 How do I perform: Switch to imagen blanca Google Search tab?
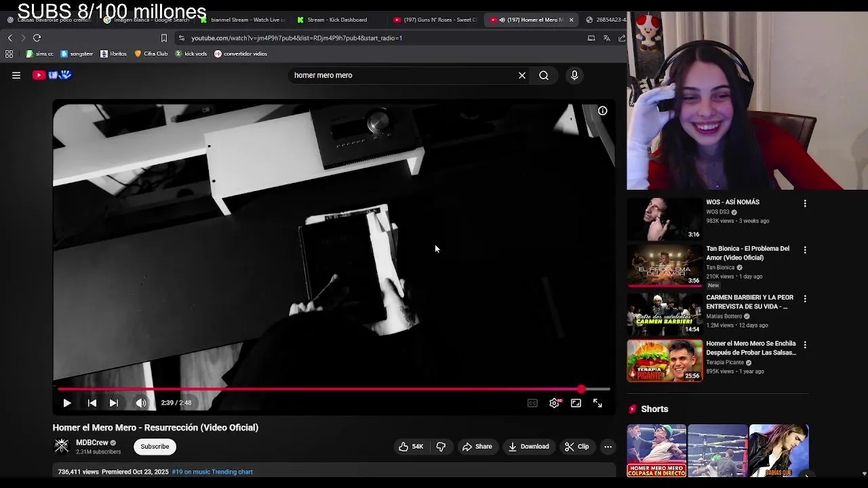146,20
